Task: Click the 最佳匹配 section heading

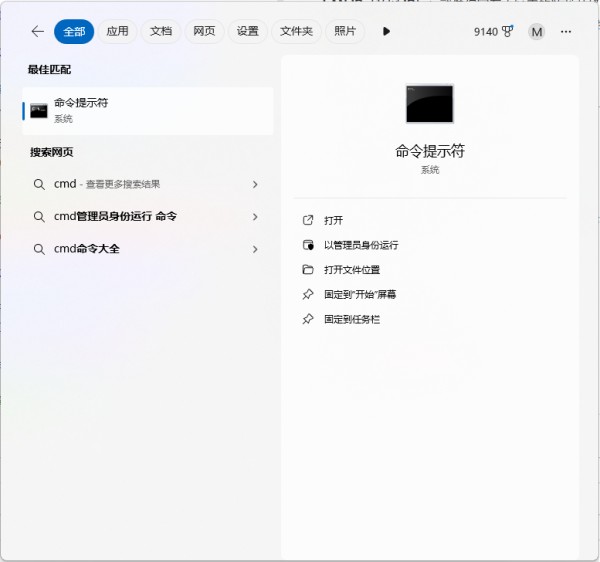Action: coord(49,70)
